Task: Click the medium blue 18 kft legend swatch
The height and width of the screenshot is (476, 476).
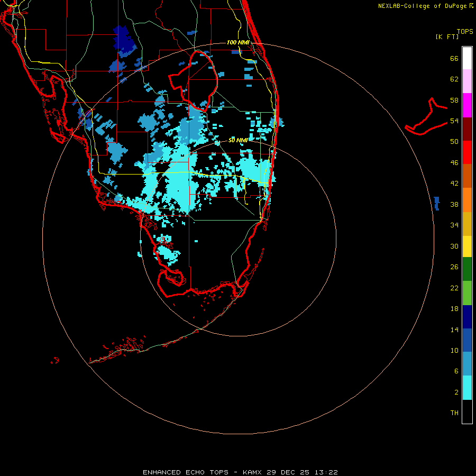Action: click(x=467, y=340)
